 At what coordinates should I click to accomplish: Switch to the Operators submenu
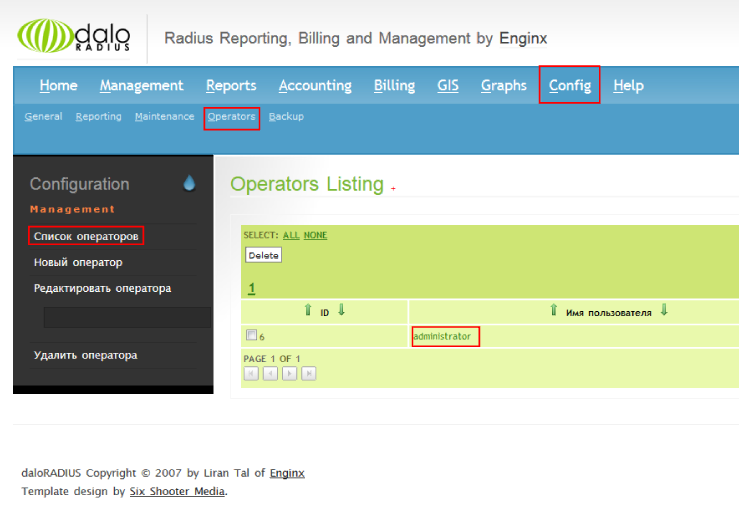click(231, 116)
